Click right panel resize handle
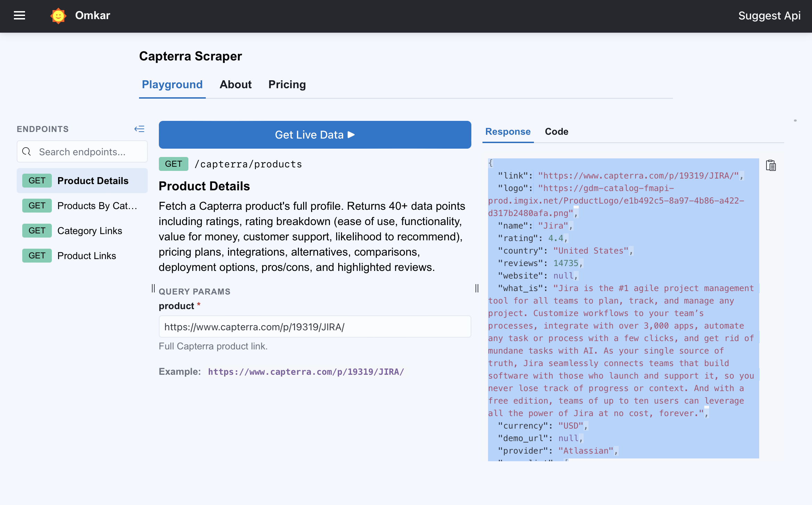 477,288
